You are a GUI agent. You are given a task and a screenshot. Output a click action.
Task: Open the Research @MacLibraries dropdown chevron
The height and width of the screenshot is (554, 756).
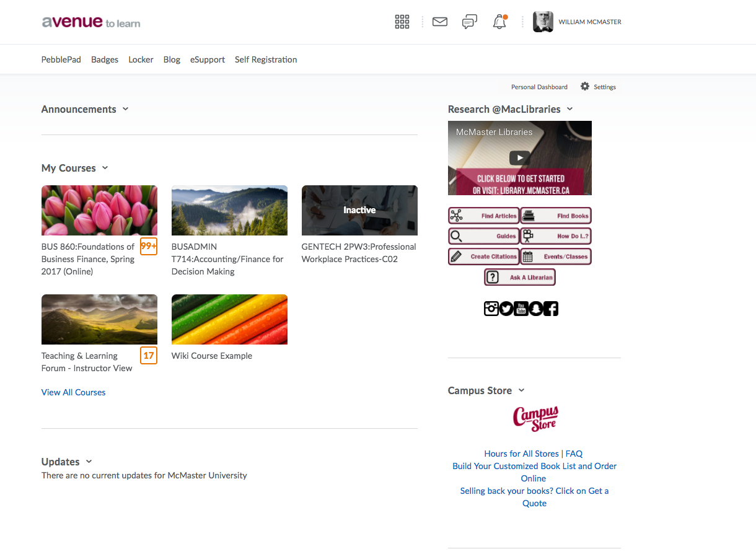point(570,109)
